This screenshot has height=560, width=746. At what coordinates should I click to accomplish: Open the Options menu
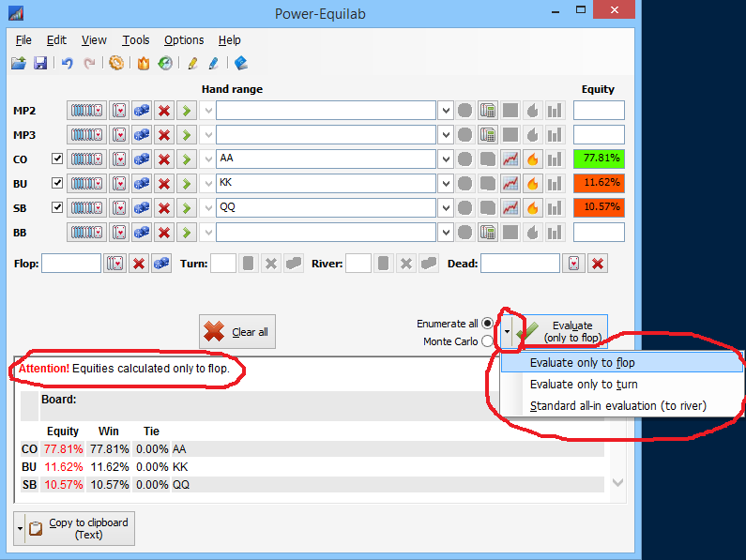(184, 40)
